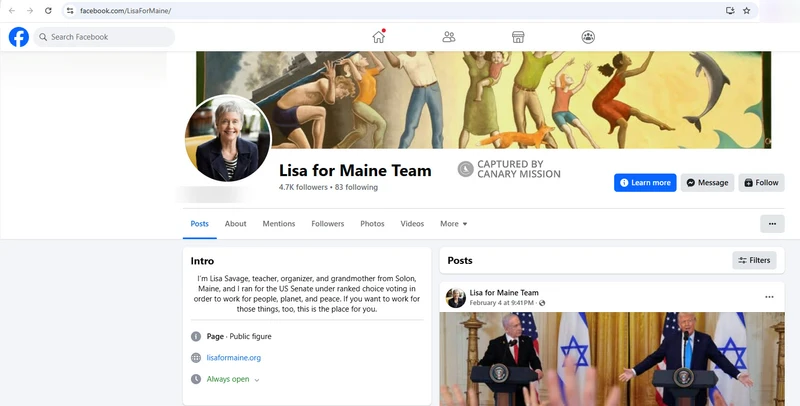800x406 pixels.
Task: Click the Message button
Action: click(707, 183)
